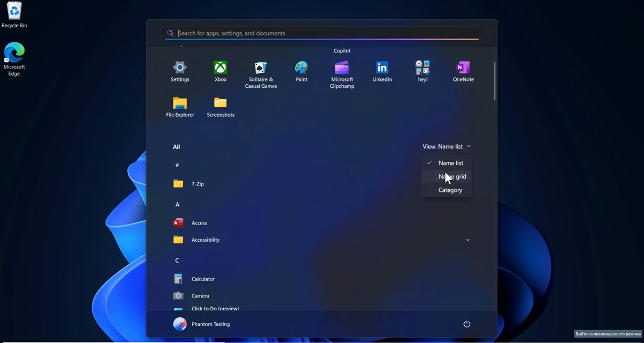Click the All apps heading
This screenshot has width=644, height=343.
point(176,147)
